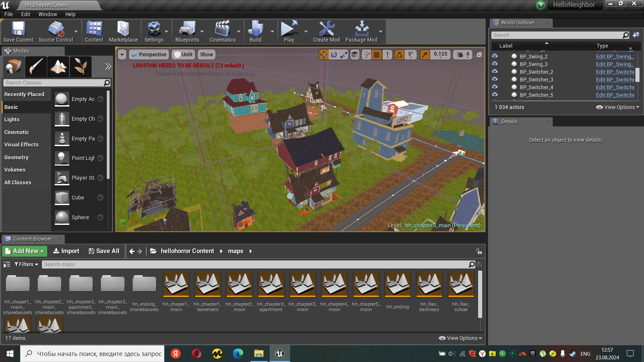Viewport: 644px width, 362px height.
Task: Open the Settings dropdown arrow
Action: tap(166, 32)
